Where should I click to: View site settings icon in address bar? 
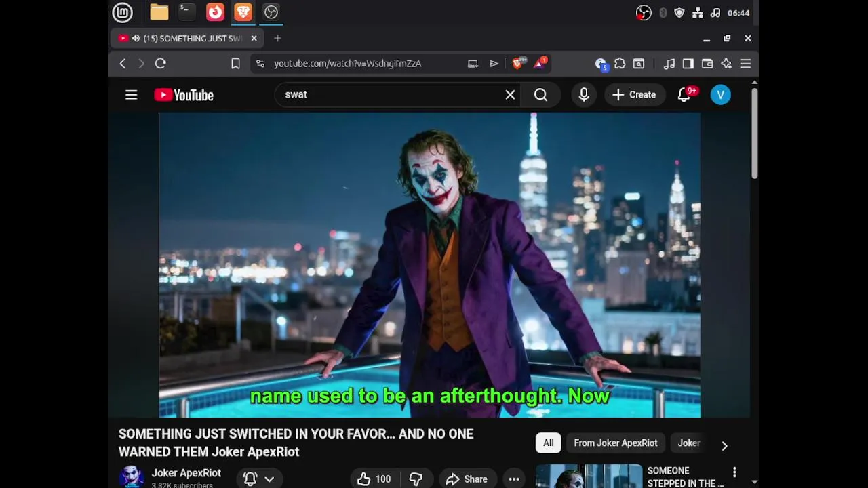pyautogui.click(x=260, y=64)
